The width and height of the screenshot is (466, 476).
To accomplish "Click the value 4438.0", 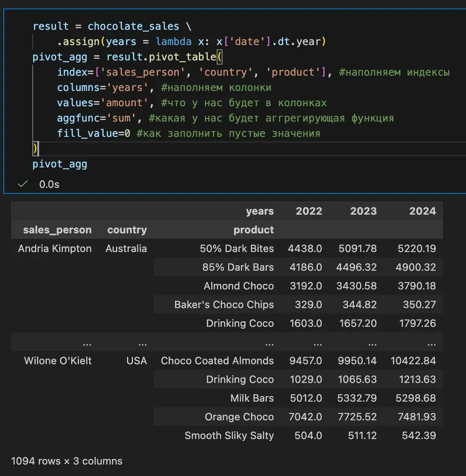I will pyautogui.click(x=305, y=249).
